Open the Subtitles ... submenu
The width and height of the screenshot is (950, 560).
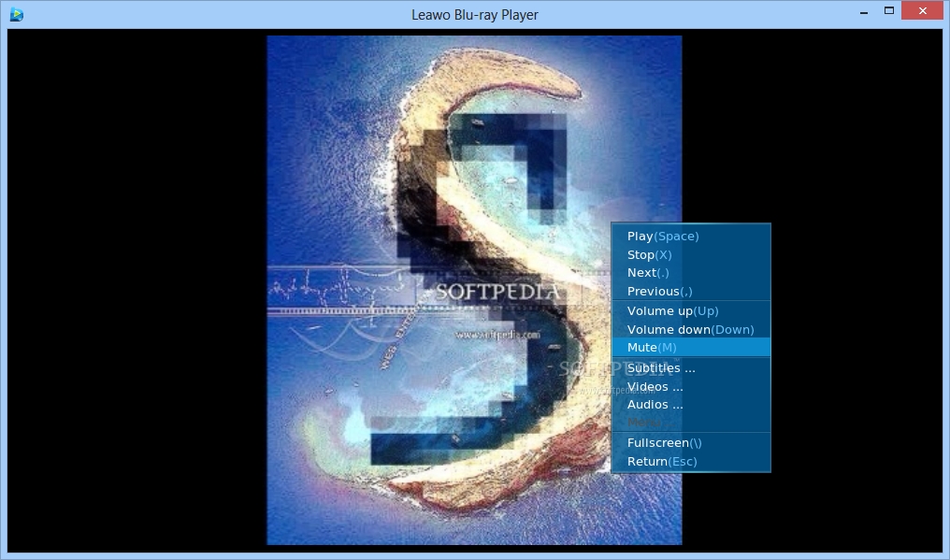coord(691,367)
